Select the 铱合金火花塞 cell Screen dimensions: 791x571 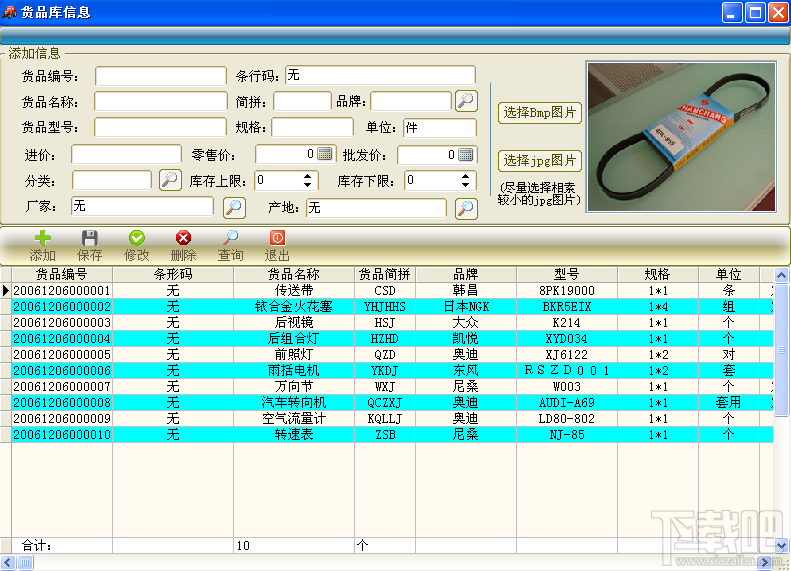tap(294, 307)
